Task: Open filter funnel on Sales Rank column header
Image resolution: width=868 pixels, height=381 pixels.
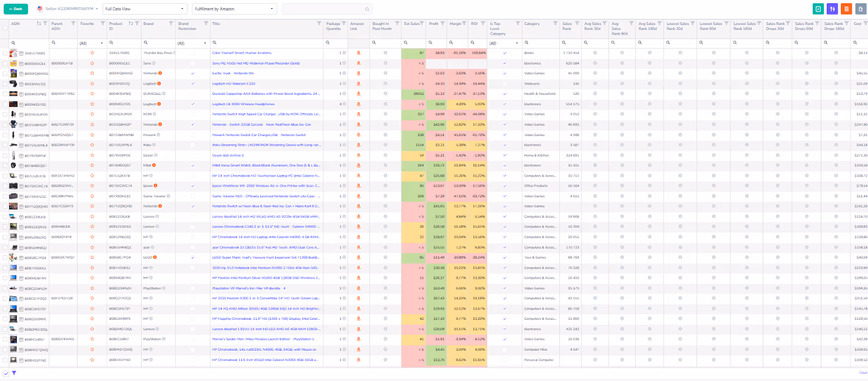Action: [578, 23]
